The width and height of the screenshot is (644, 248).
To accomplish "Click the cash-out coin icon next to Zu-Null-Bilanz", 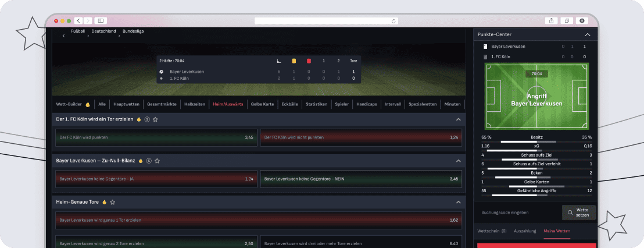I will coord(149,161).
